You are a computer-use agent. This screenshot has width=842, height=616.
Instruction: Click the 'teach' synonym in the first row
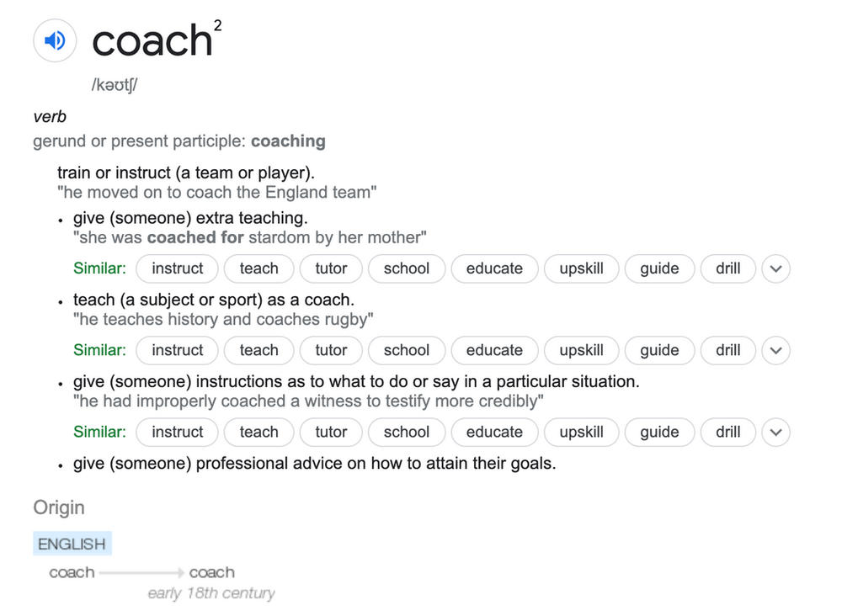[258, 268]
